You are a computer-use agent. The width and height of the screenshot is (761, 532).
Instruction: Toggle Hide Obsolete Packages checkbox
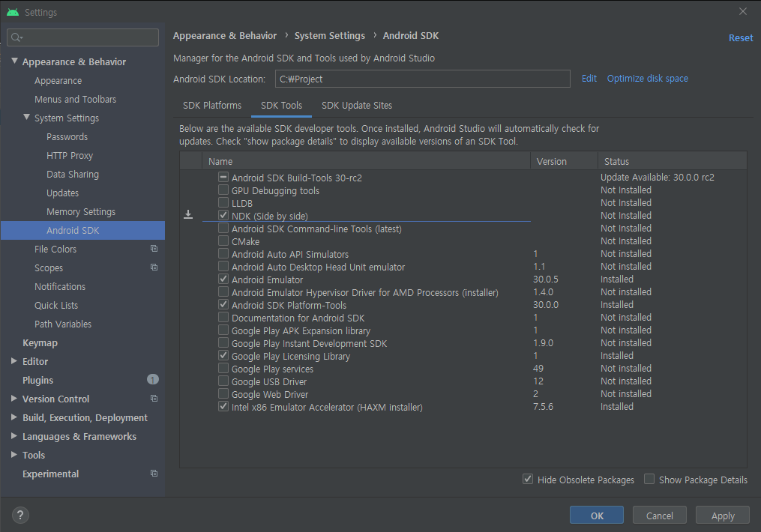click(x=528, y=479)
